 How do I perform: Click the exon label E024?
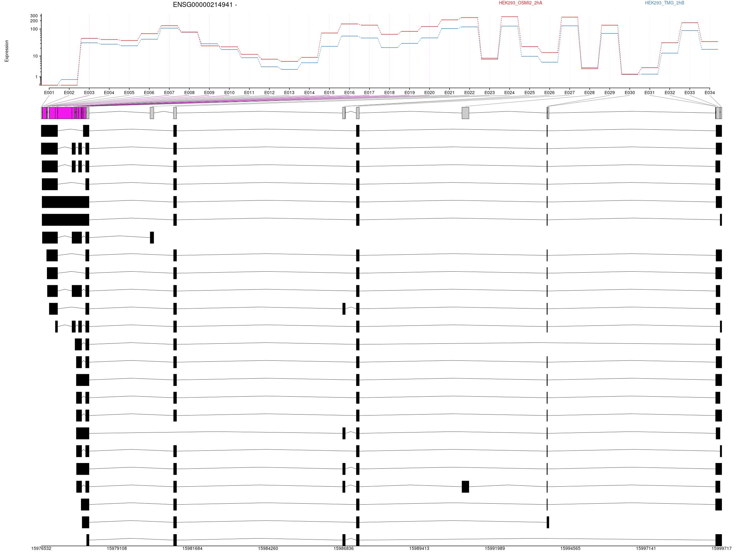[509, 93]
